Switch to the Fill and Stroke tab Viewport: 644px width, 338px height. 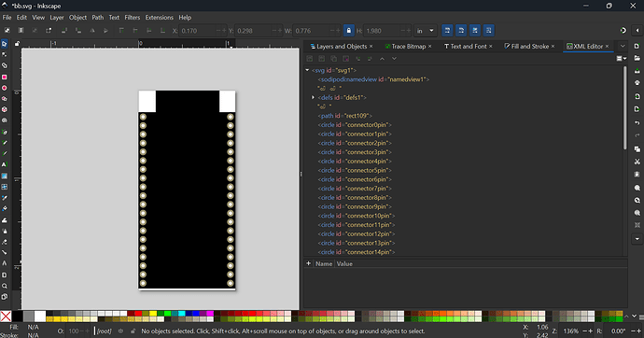point(529,47)
